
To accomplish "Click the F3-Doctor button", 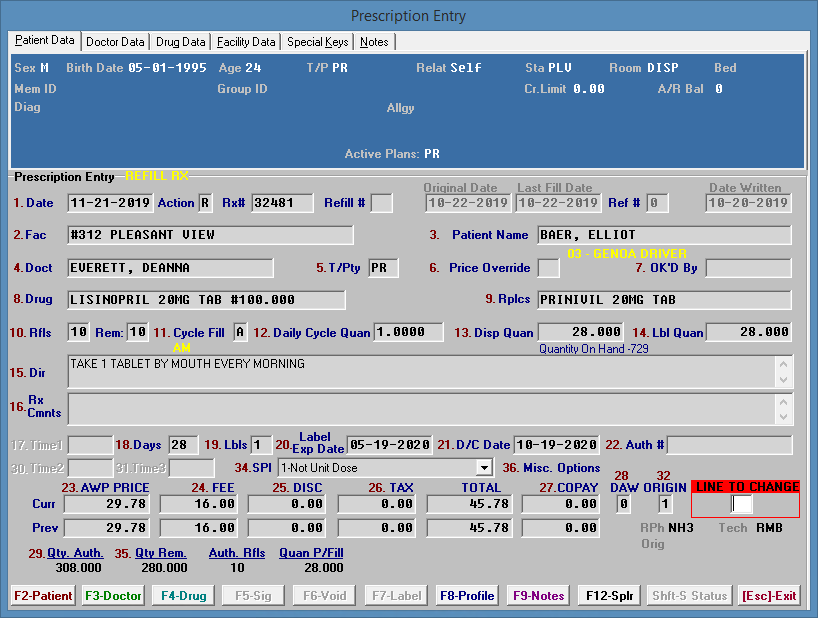I will [112, 596].
